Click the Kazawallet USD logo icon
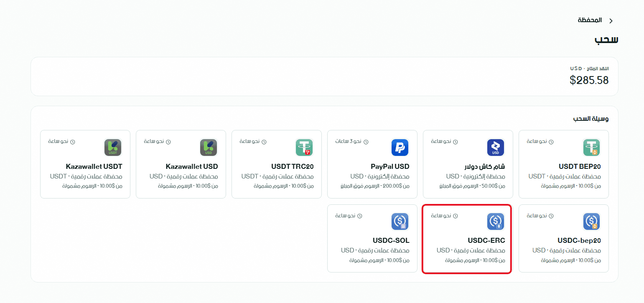This screenshot has height=303, width=644. [x=209, y=148]
